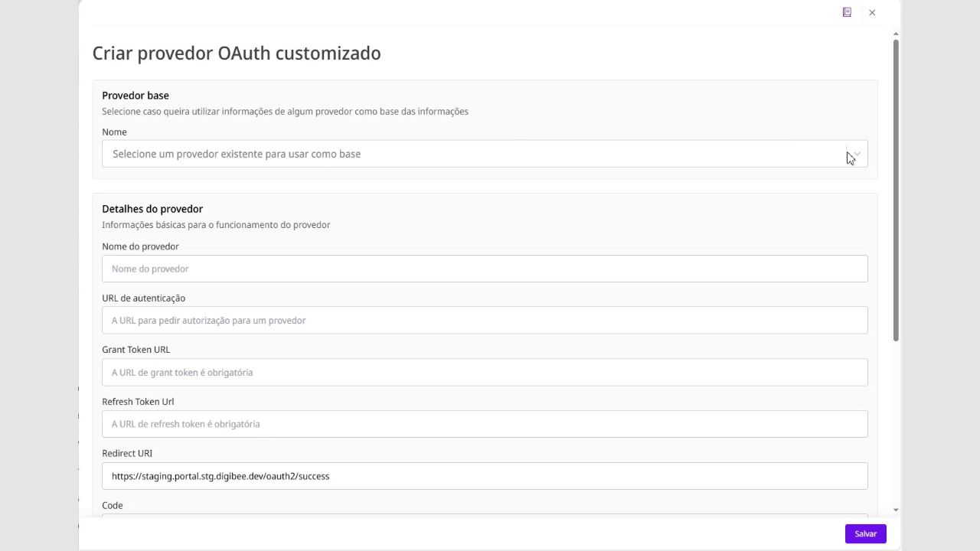This screenshot has width=980, height=551.
Task: Click the scrollbar up arrow
Action: point(896,34)
